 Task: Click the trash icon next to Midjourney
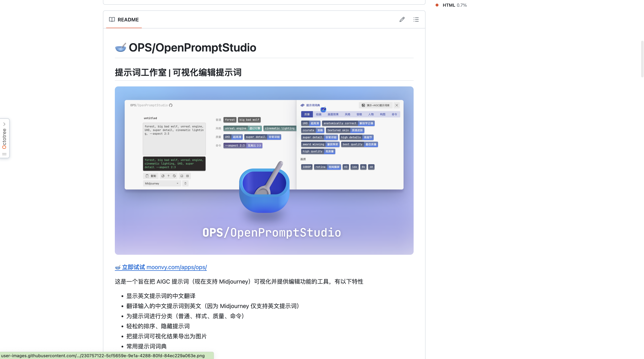[185, 183]
